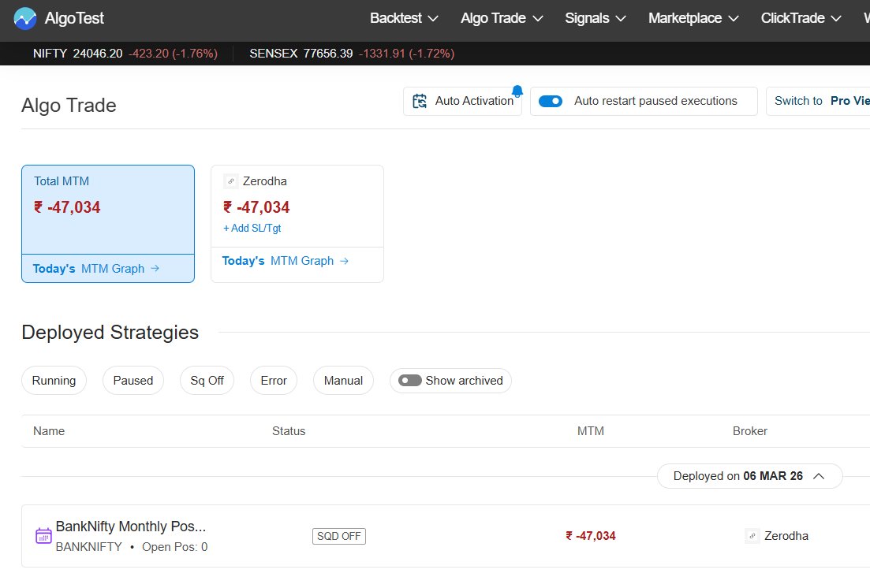Expand the Signals menu

(596, 18)
